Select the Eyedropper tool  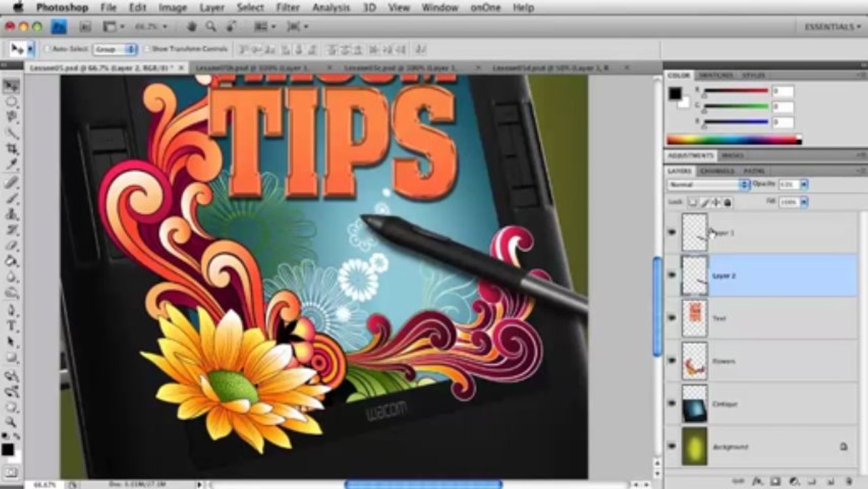[x=11, y=164]
